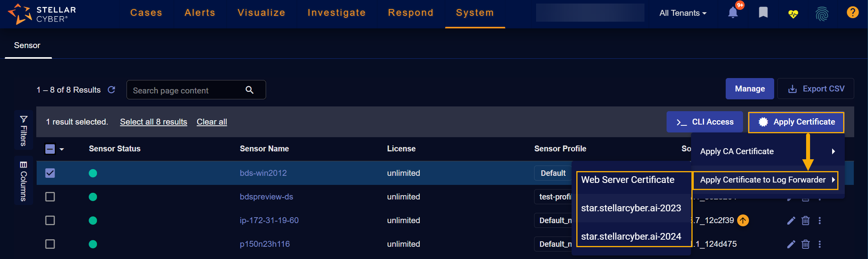Select the ip-172-31-19-60 row checkbox
Image resolution: width=868 pixels, height=259 pixels.
(50, 220)
